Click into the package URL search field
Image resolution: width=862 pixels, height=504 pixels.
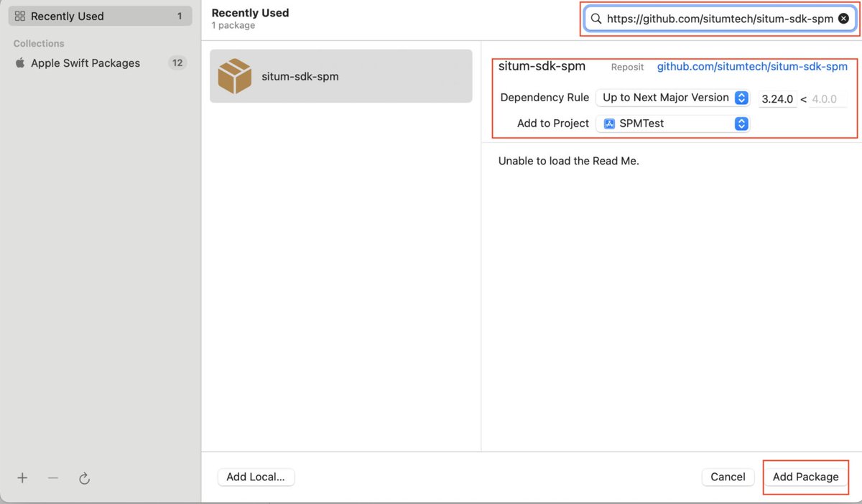pyautogui.click(x=720, y=19)
